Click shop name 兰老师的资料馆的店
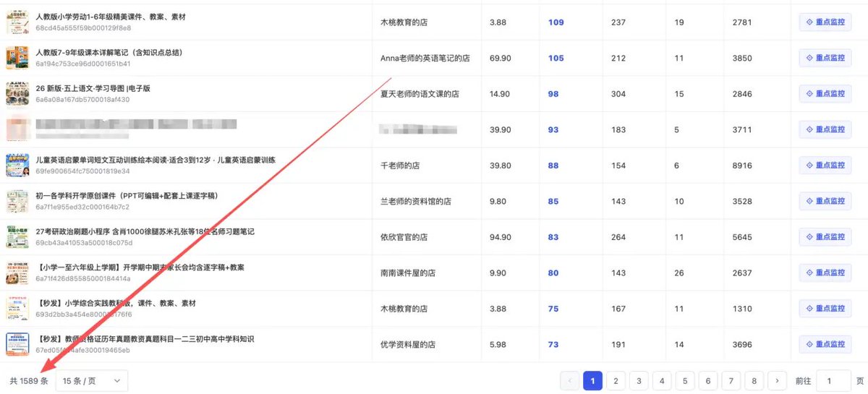This screenshot has width=868, height=394. pyautogui.click(x=416, y=201)
